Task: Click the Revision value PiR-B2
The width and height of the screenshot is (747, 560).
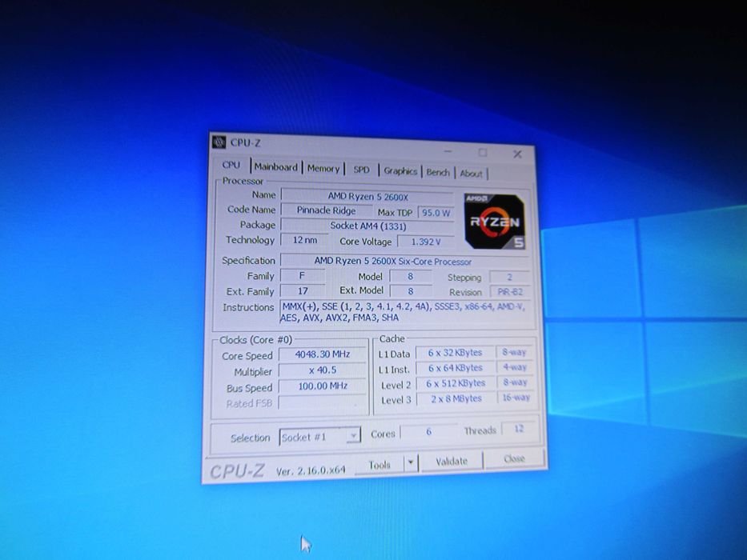Action: [x=509, y=292]
